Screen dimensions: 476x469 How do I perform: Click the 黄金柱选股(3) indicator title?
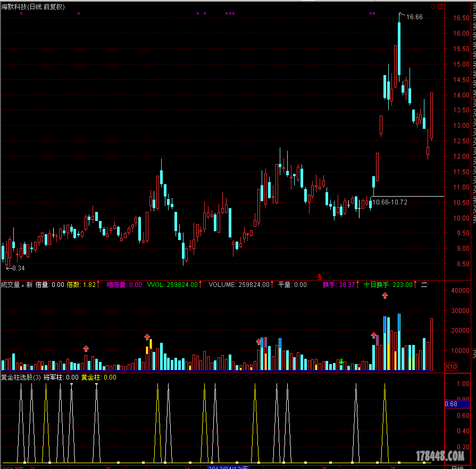coord(21,377)
